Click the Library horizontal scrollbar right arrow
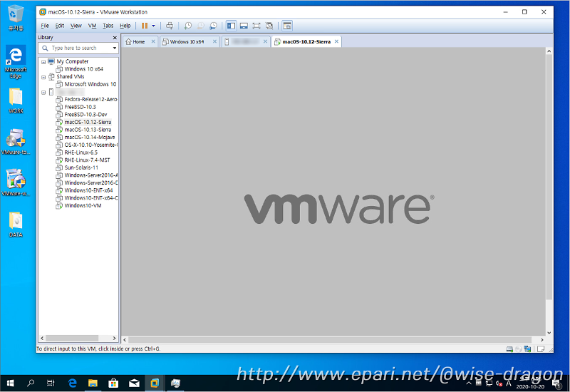The image size is (570, 392). tap(115, 338)
